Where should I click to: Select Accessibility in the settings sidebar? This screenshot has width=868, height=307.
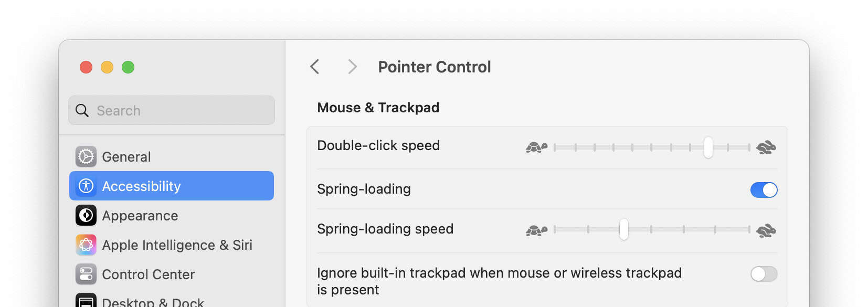(x=141, y=186)
